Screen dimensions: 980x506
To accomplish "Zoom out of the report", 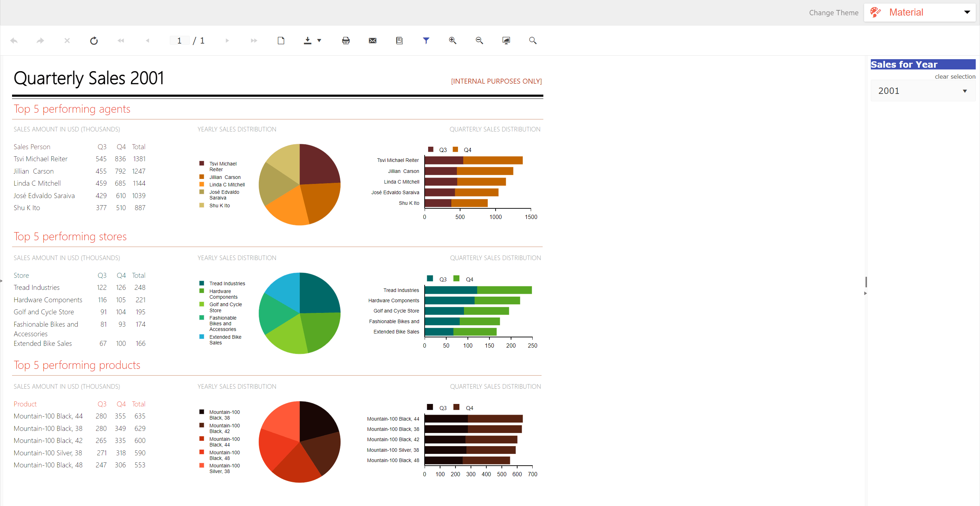I will click(x=479, y=40).
